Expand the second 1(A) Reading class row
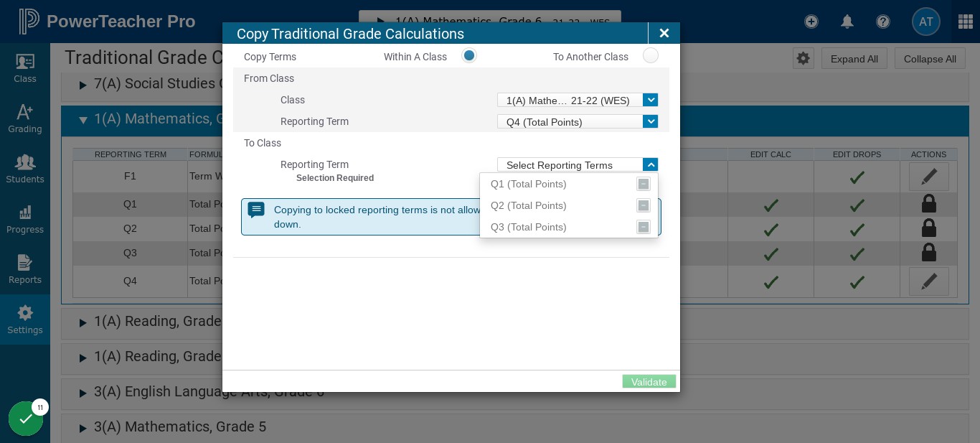This screenshot has height=443, width=980. [83, 358]
